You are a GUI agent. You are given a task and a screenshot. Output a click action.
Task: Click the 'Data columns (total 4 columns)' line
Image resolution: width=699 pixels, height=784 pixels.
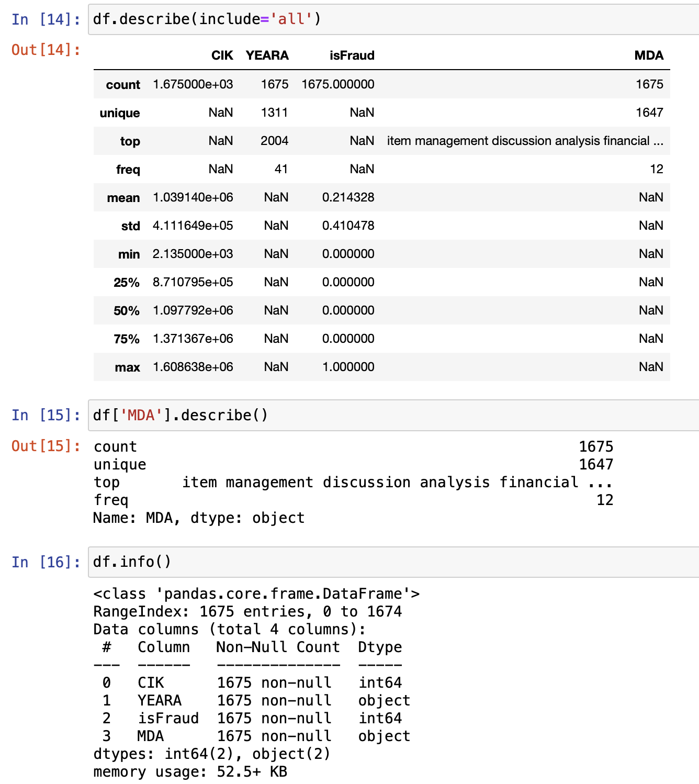pos(230,630)
